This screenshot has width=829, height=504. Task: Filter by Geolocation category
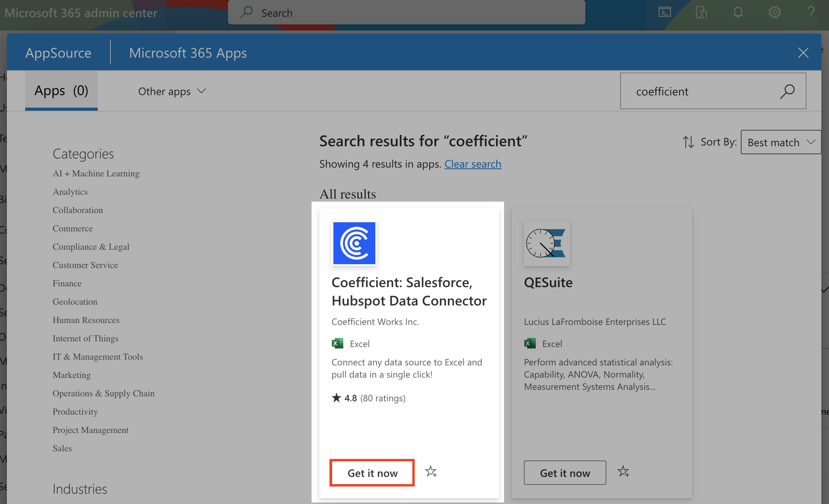point(75,302)
